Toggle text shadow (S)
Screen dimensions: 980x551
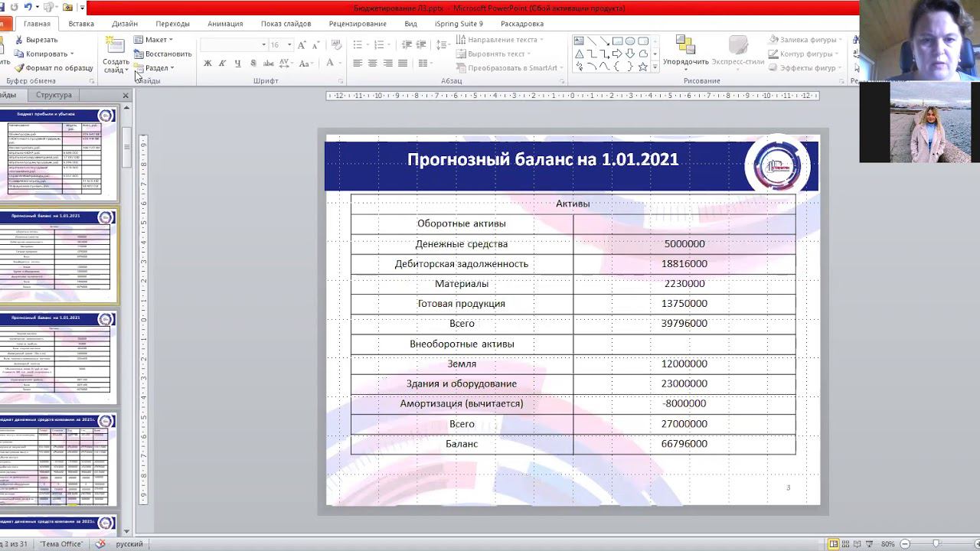tap(253, 64)
